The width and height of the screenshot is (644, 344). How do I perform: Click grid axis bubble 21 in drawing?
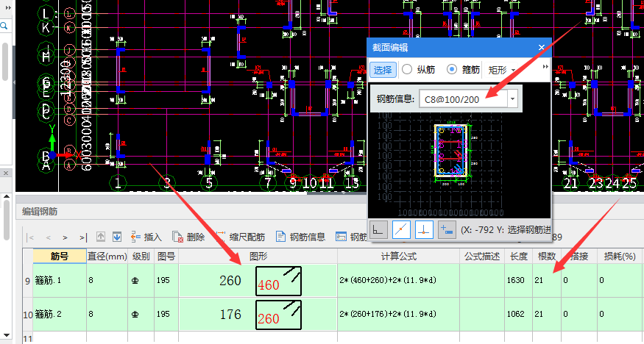570,183
